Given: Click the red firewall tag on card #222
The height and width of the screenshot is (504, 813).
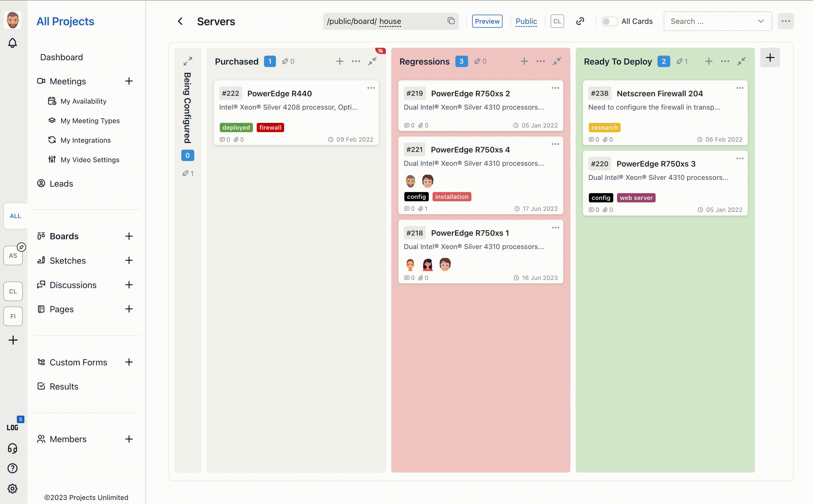Looking at the screenshot, I should click(270, 128).
